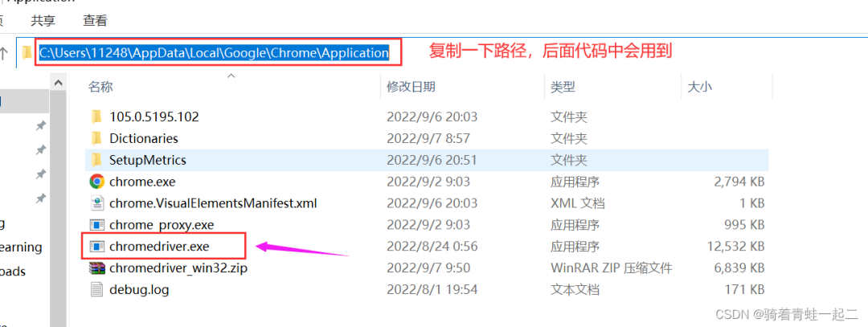This screenshot has width=868, height=327.
Task: Click date 2022/9/7 9:50 of chromedriver_win32.zip
Action: (x=428, y=268)
